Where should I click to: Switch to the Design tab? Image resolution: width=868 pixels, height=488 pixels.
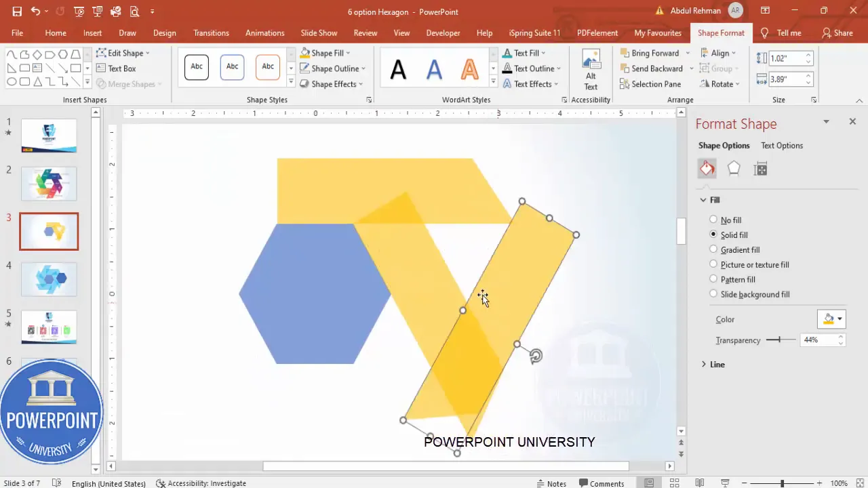(164, 33)
